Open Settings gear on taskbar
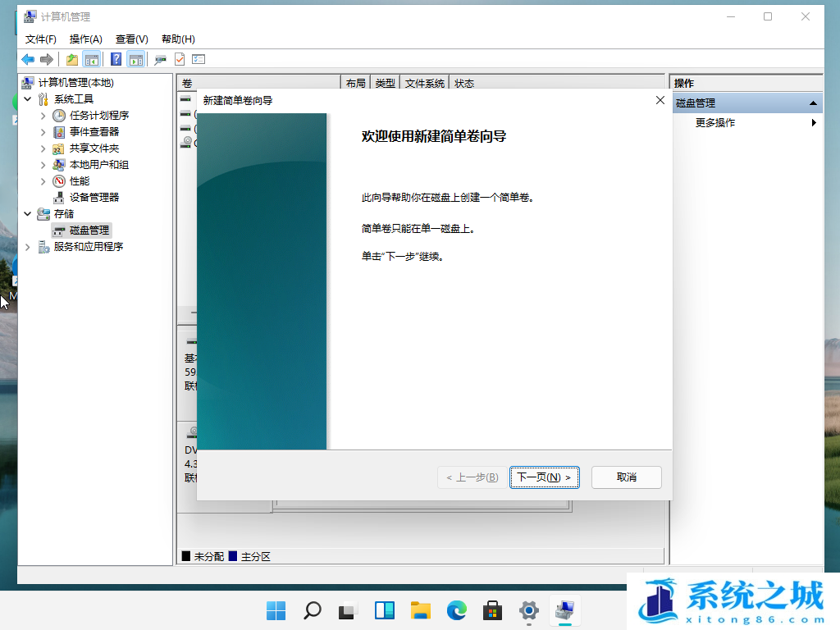 (529, 610)
